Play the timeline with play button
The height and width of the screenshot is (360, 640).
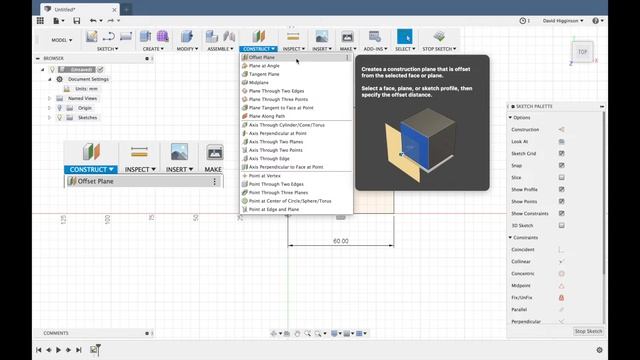click(58, 350)
